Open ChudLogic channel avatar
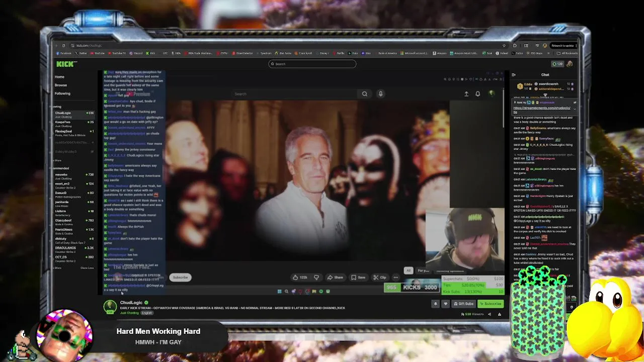Viewport: 644px width, 362px height. click(x=110, y=307)
